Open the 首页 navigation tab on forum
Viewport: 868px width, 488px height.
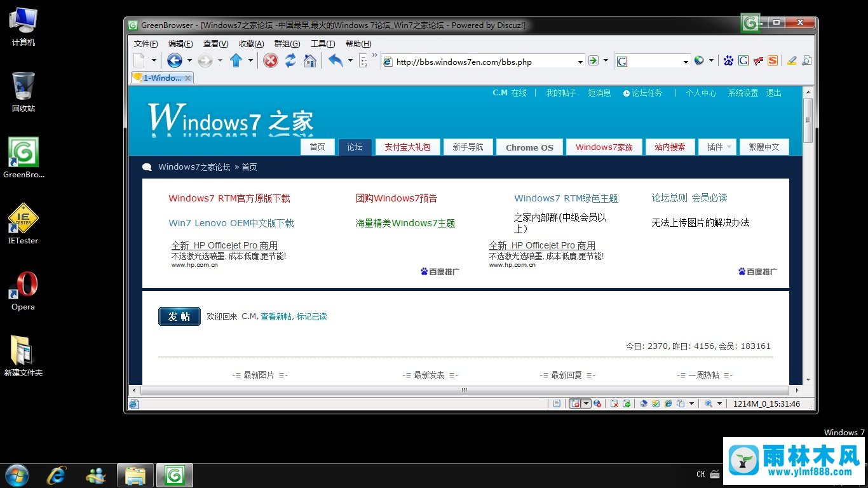point(317,147)
